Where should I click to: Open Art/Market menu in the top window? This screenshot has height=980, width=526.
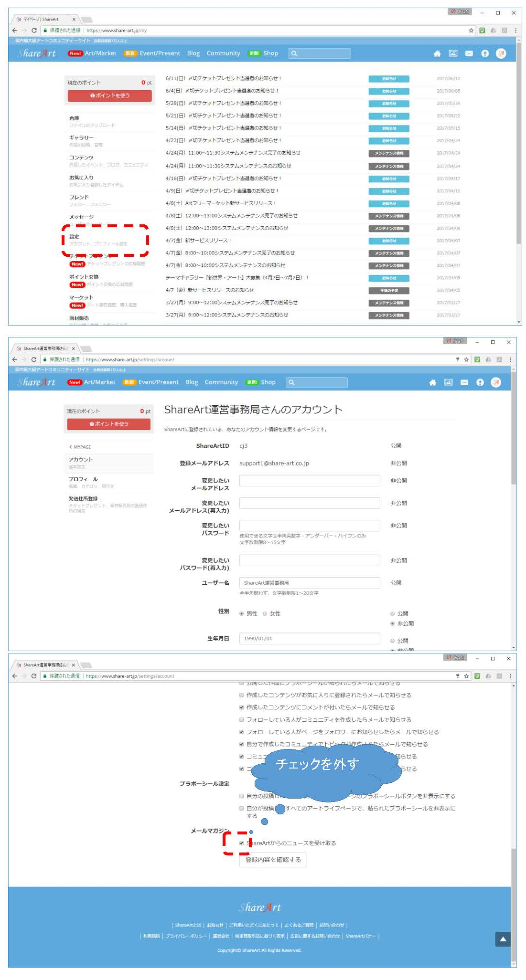[x=100, y=53]
